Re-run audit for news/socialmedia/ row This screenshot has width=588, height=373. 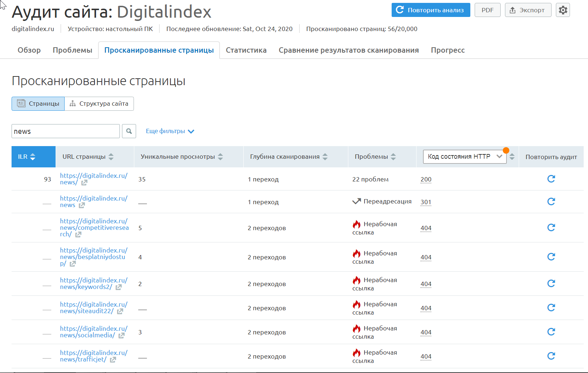pos(551,332)
